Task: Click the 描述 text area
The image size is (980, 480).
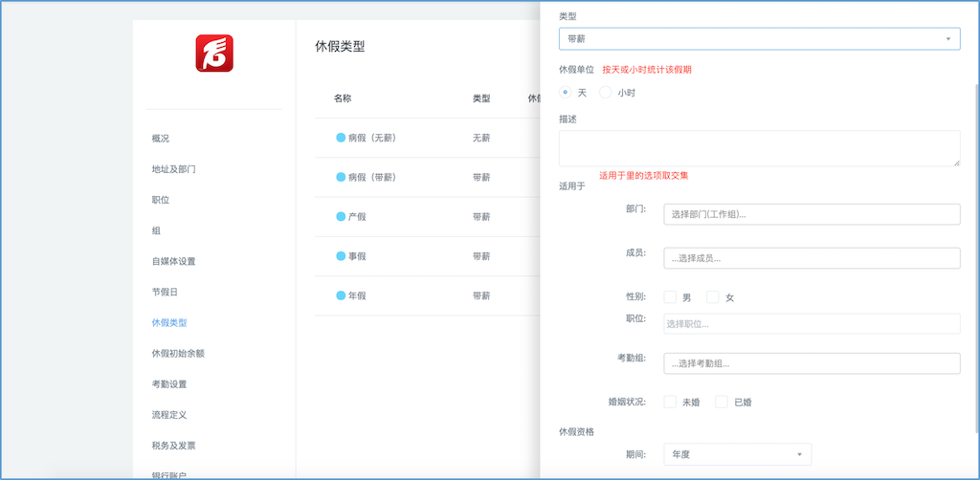Action: 759,148
